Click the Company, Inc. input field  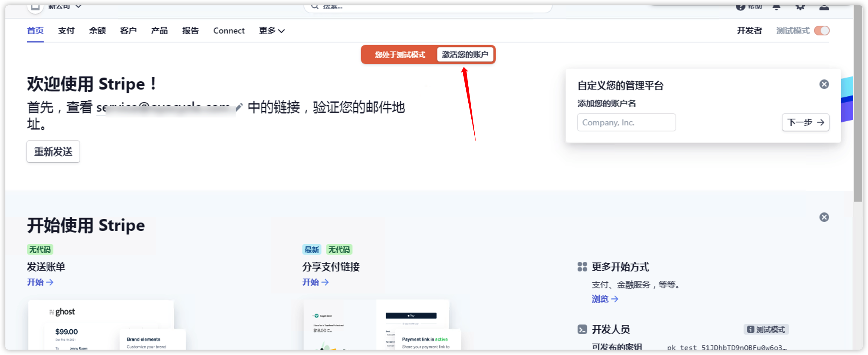626,122
